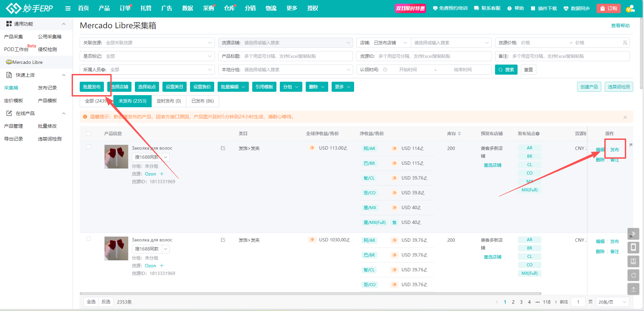Open the 订单 top menu item
Image resolution: width=644 pixels, height=311 pixels.
[x=125, y=8]
